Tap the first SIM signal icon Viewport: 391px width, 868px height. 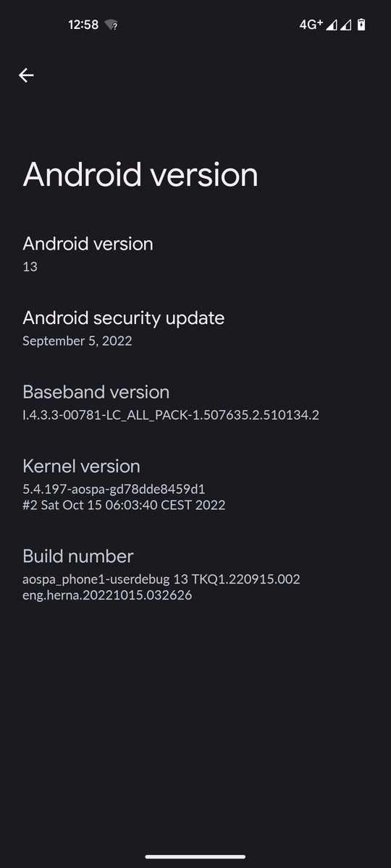331,25
